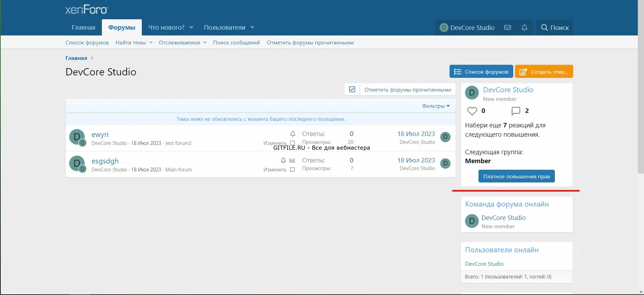Expand the Что нового? menu arrow
This screenshot has height=295, width=644.
coord(191,28)
